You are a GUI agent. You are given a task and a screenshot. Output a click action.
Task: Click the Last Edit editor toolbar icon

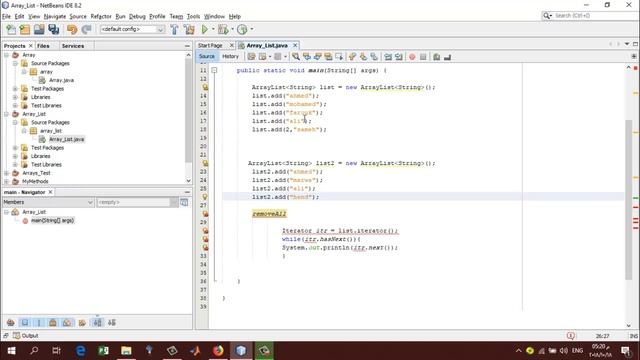coord(251,57)
